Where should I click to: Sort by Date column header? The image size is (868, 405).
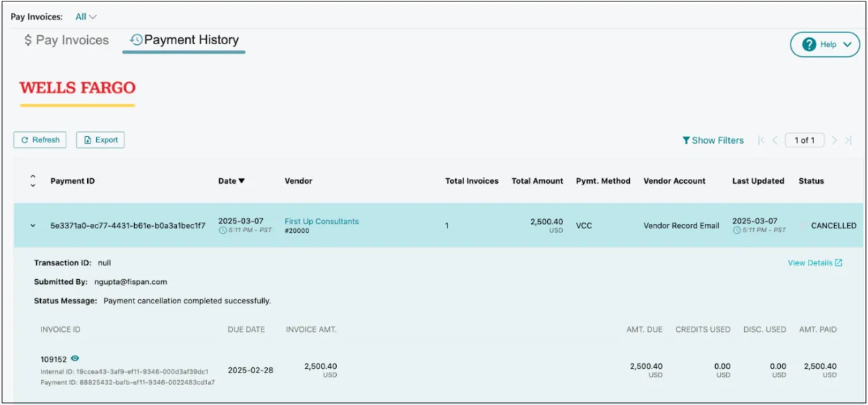coord(232,181)
